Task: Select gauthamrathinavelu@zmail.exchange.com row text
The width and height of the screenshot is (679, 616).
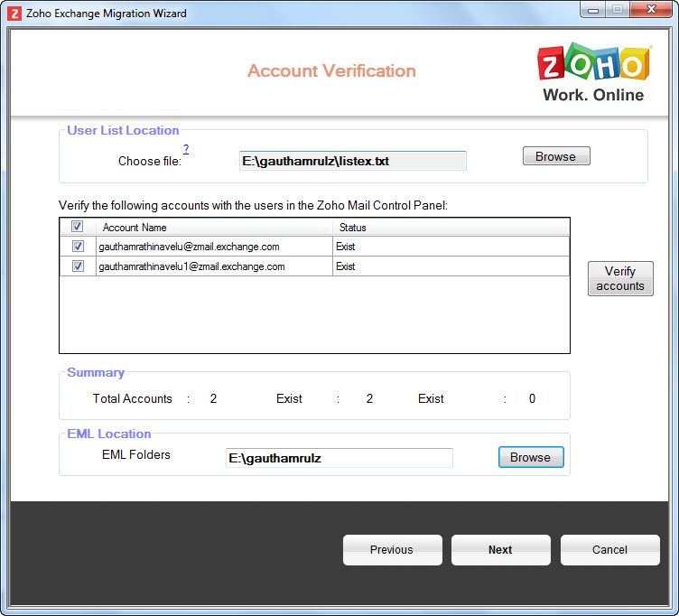Action: pyautogui.click(x=189, y=247)
